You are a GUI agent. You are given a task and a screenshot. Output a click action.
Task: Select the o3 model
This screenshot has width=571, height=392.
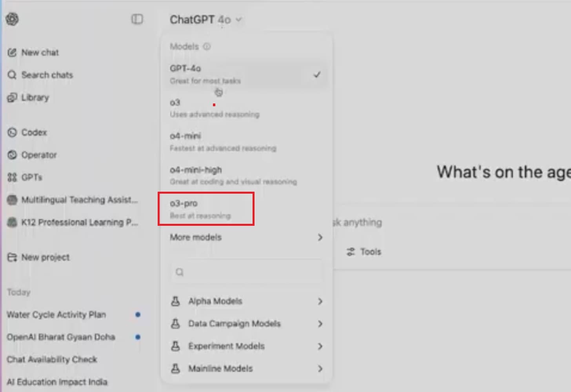(246, 108)
